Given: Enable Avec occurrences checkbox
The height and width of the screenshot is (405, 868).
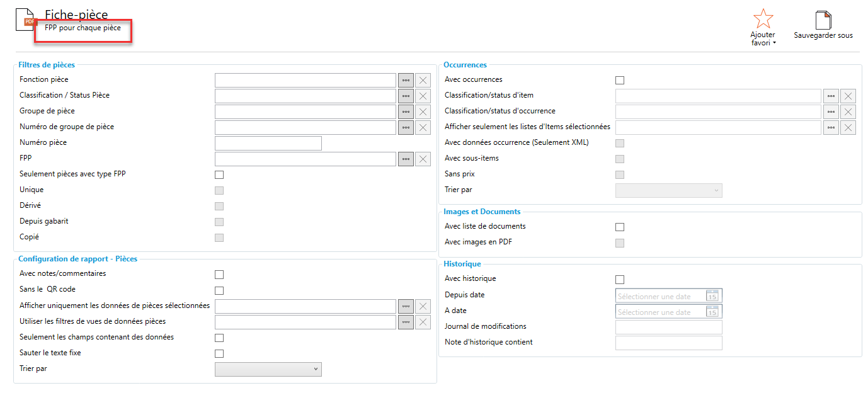Looking at the screenshot, I should pos(620,80).
